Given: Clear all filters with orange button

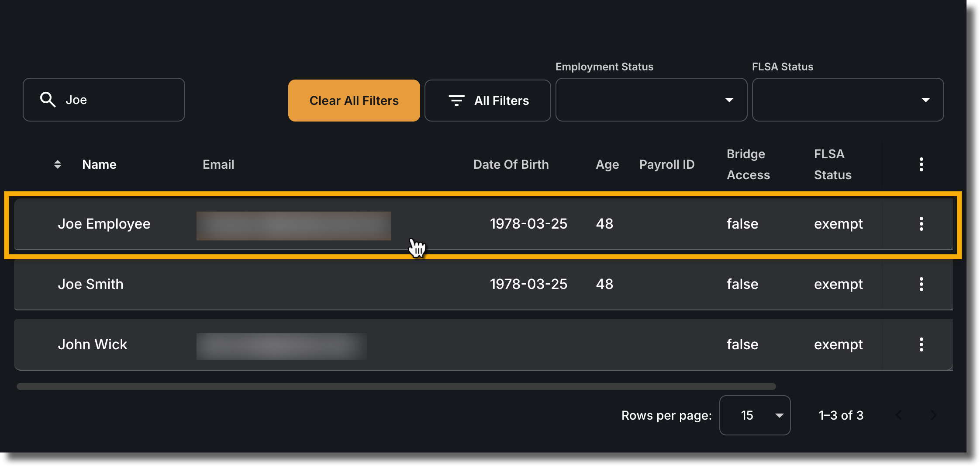Looking at the screenshot, I should point(354,101).
